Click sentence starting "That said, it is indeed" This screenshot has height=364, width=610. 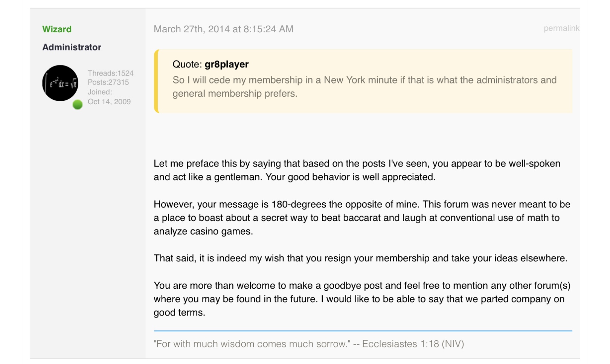point(360,258)
